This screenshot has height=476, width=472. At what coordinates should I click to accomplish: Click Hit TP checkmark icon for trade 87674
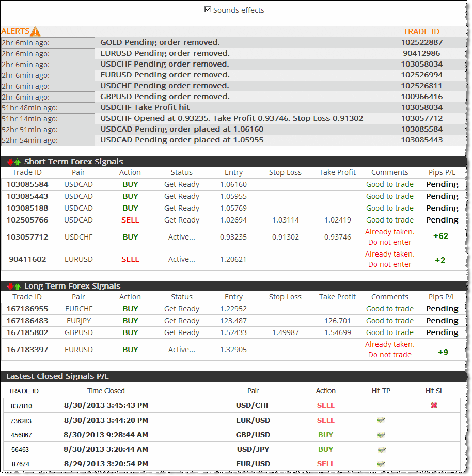click(381, 464)
